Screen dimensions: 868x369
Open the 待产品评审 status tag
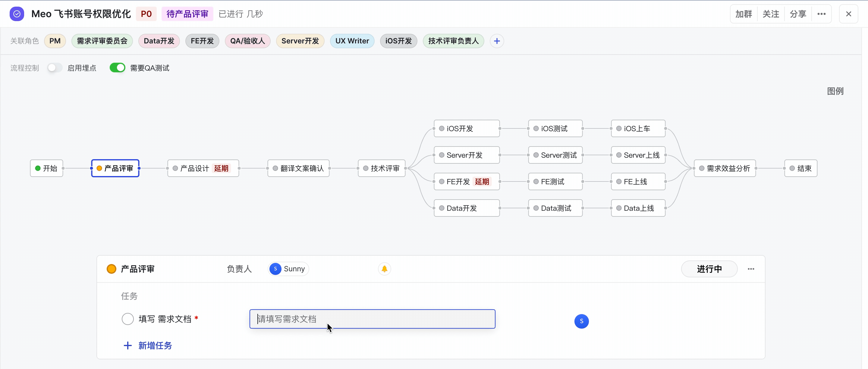(187, 14)
